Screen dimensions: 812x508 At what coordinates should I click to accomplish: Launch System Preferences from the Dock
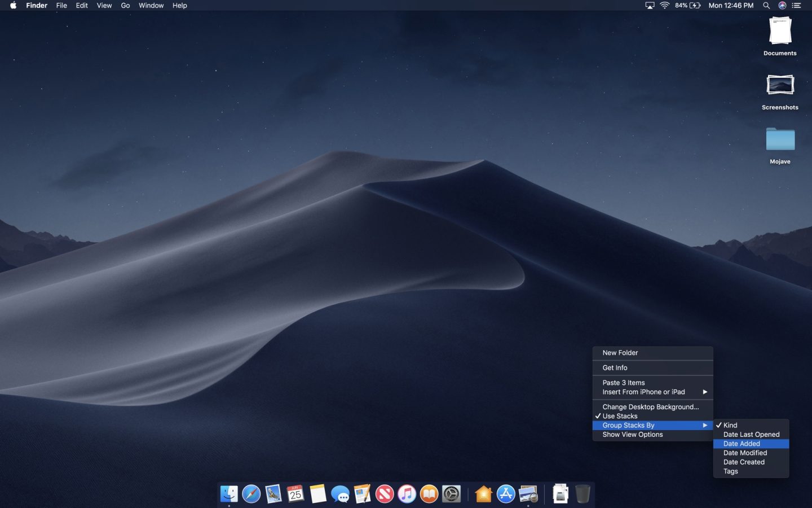(x=451, y=494)
